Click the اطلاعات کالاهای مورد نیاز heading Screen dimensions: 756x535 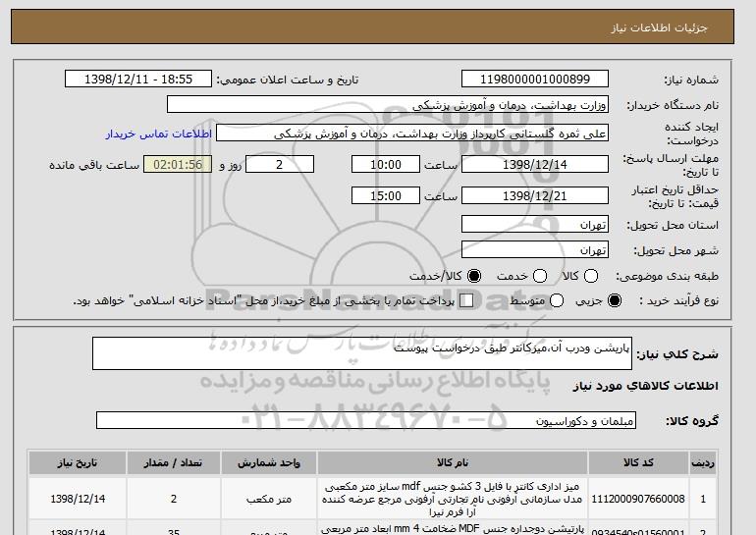tap(645, 386)
